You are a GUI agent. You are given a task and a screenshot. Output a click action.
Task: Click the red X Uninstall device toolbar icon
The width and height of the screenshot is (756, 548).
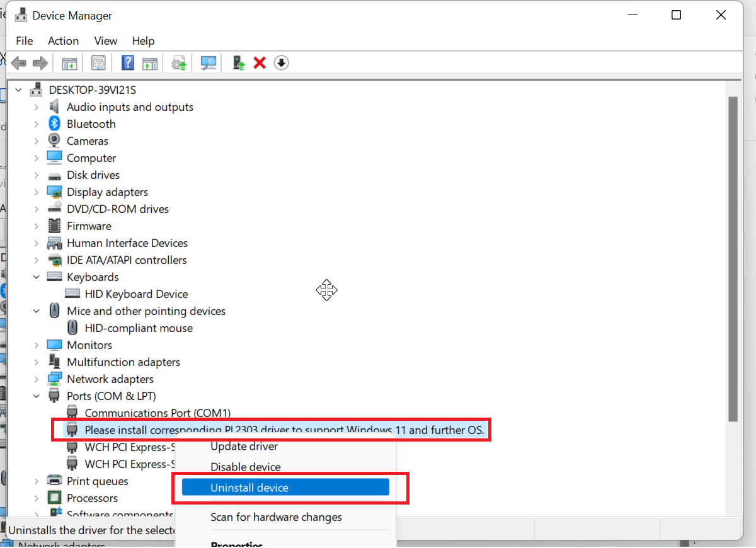tap(260, 62)
